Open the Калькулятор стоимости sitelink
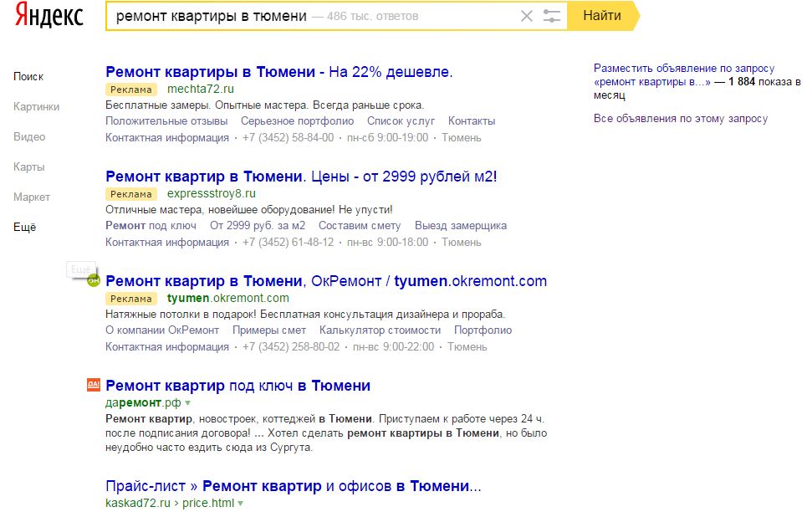The width and height of the screenshot is (812, 512). coord(380,330)
